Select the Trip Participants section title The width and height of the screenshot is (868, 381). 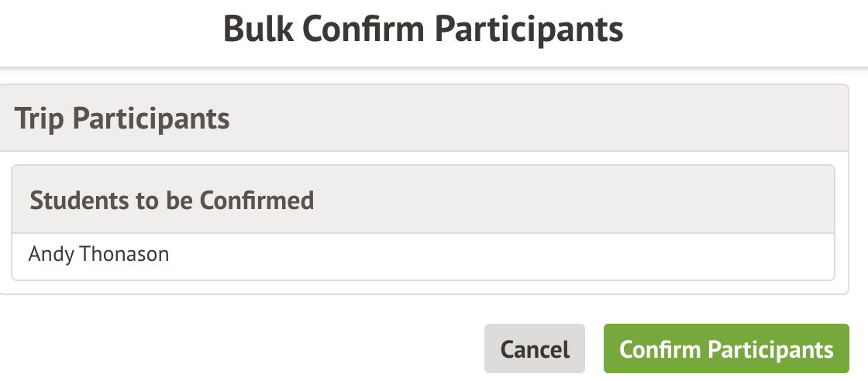122,119
